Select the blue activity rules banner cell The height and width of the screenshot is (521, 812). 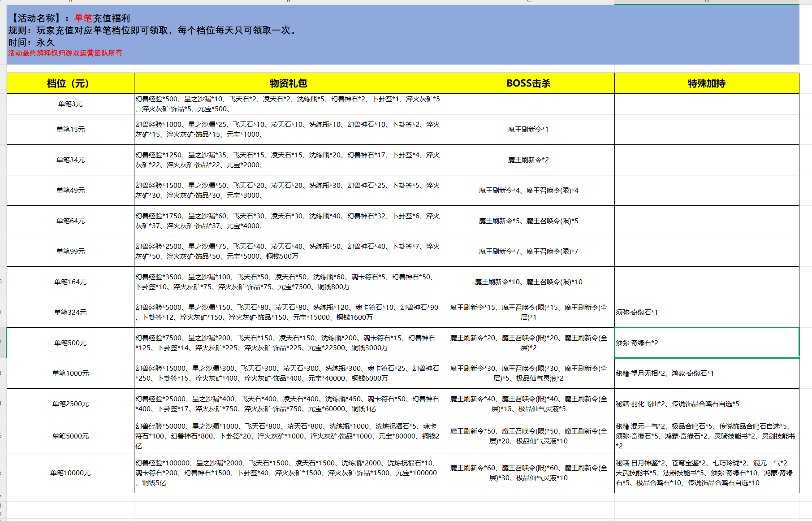(402, 35)
